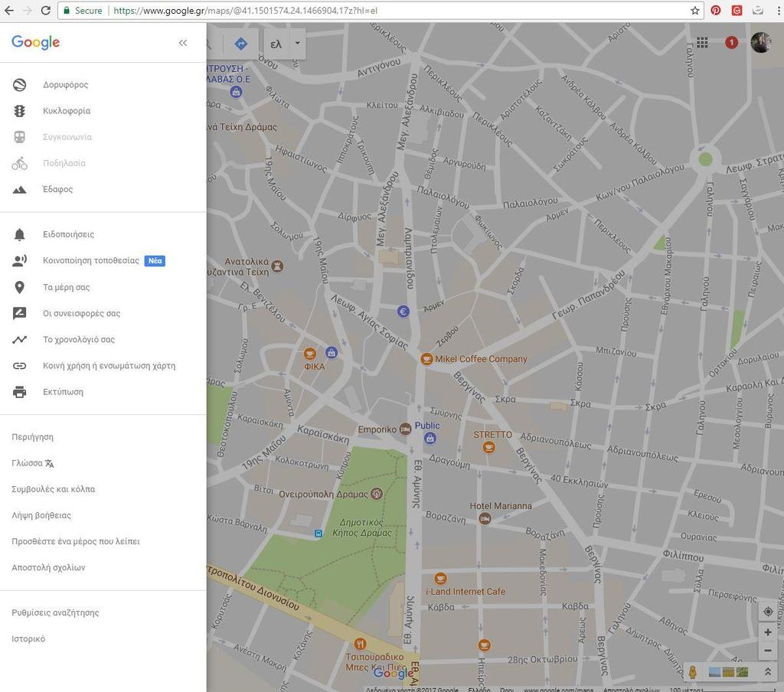
Task: Click the imagery thumbnails strip
Action: (x=729, y=672)
